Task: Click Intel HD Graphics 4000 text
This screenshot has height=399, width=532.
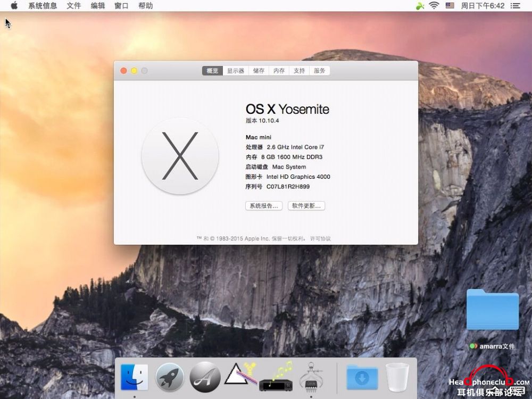Action: 298,177
